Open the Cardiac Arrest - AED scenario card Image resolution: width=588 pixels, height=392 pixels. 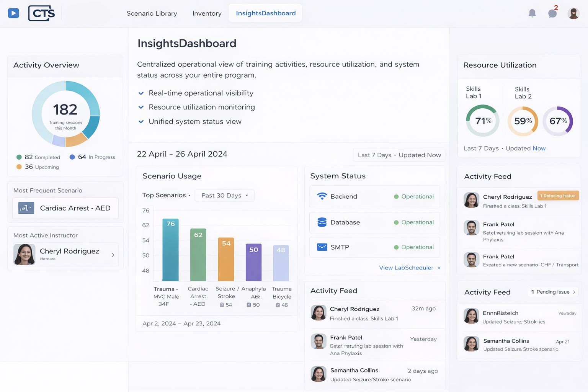(x=65, y=208)
